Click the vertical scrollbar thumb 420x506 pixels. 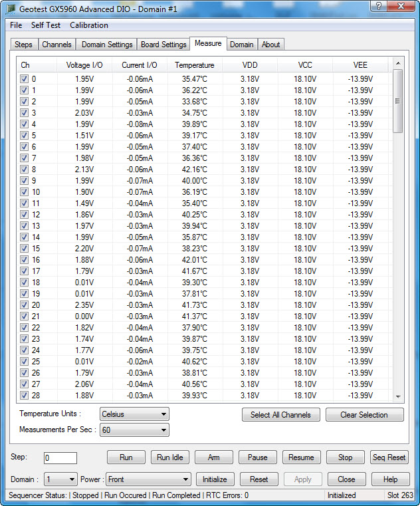tap(398, 101)
